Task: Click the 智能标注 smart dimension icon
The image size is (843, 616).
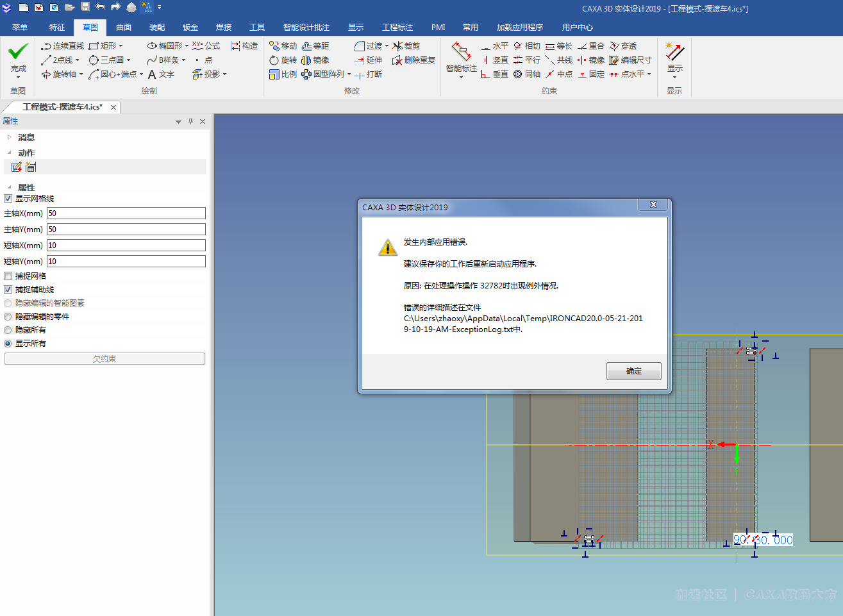Action: click(x=461, y=52)
